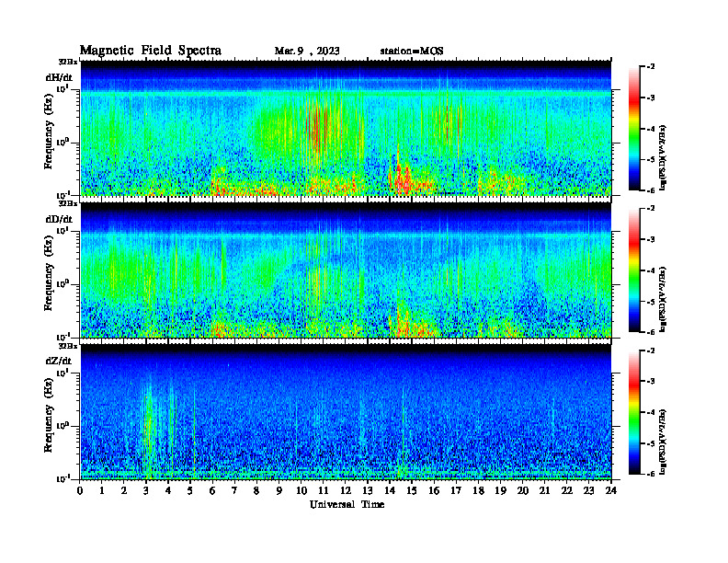728x563 pixels.
Task: Click hour tick label "9" on time axis
Action: 279,491
